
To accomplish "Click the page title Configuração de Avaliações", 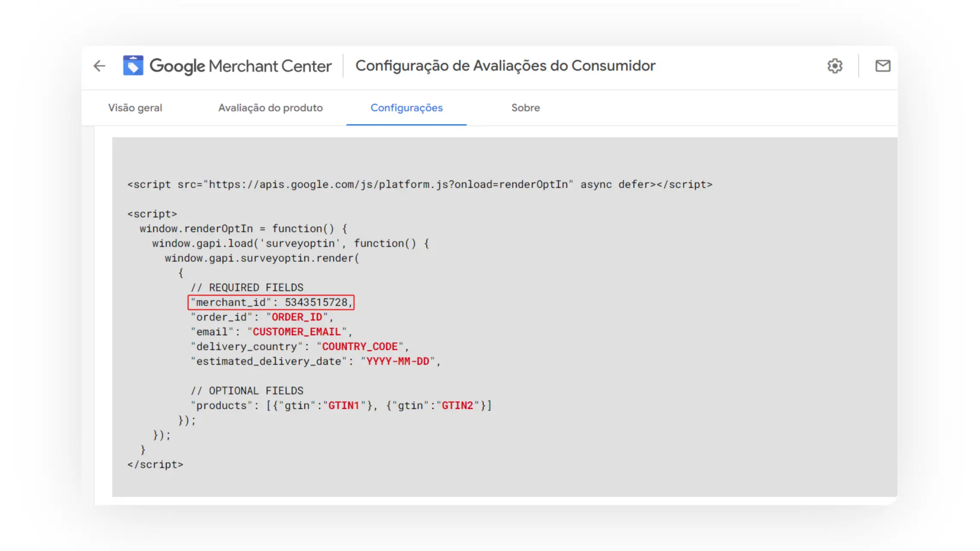I will pos(505,66).
